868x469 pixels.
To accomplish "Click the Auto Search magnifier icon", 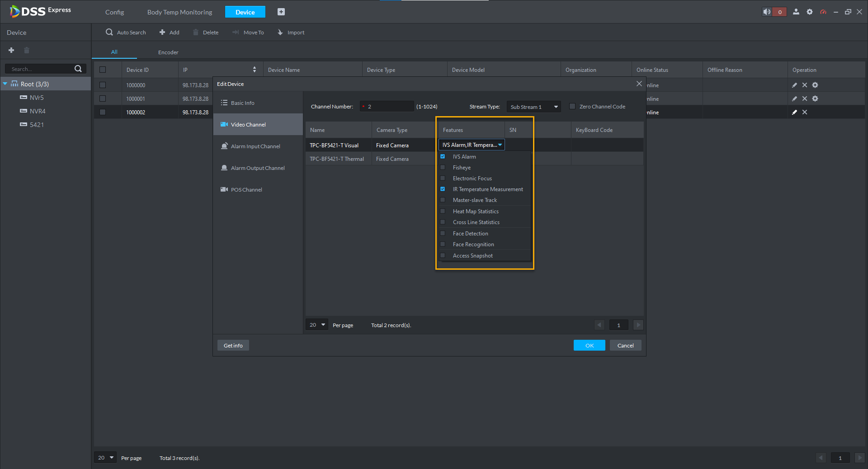I will point(109,32).
